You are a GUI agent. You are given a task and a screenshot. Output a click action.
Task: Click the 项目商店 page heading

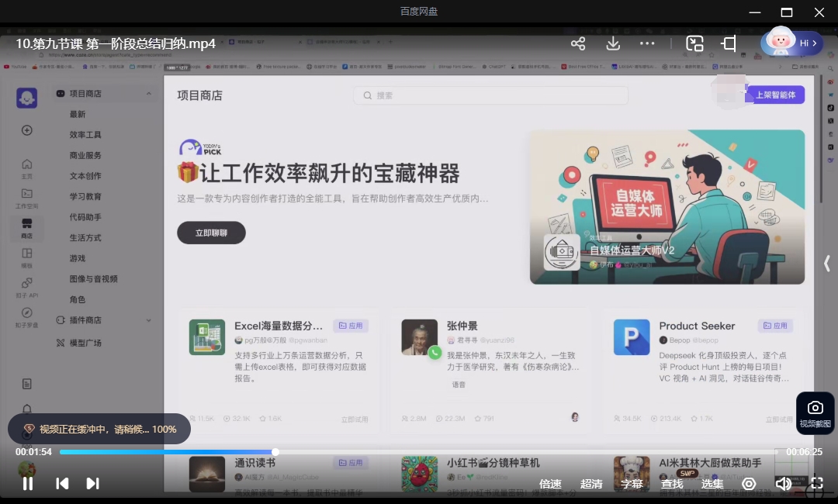(200, 95)
